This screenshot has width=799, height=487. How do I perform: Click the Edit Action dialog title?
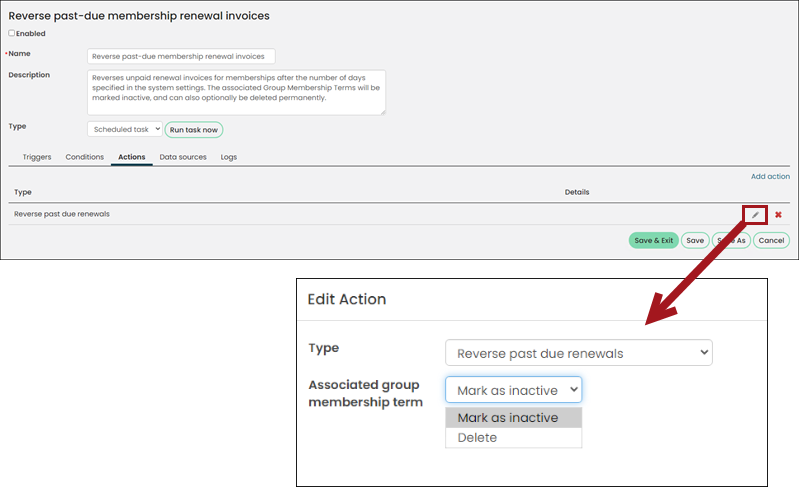pyautogui.click(x=347, y=299)
